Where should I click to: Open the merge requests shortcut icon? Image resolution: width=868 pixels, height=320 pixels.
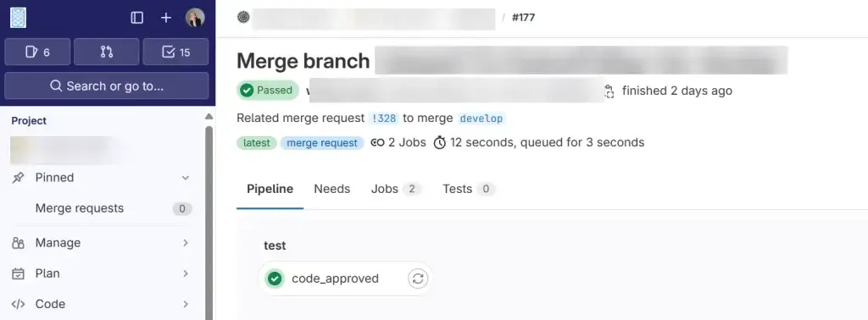pos(106,52)
